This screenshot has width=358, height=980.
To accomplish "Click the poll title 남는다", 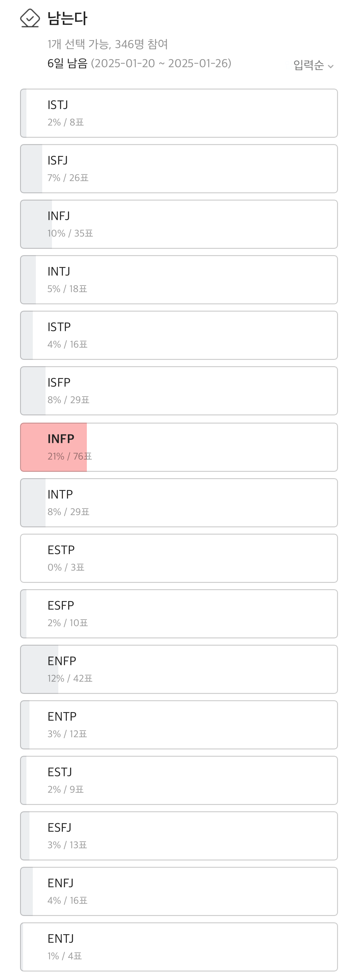I will point(67,18).
